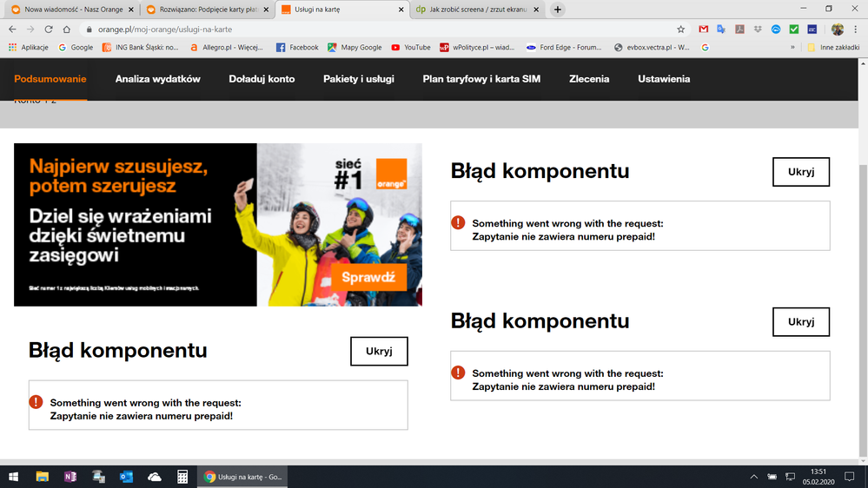Open the Chrome three-dot menu

pyautogui.click(x=855, y=30)
